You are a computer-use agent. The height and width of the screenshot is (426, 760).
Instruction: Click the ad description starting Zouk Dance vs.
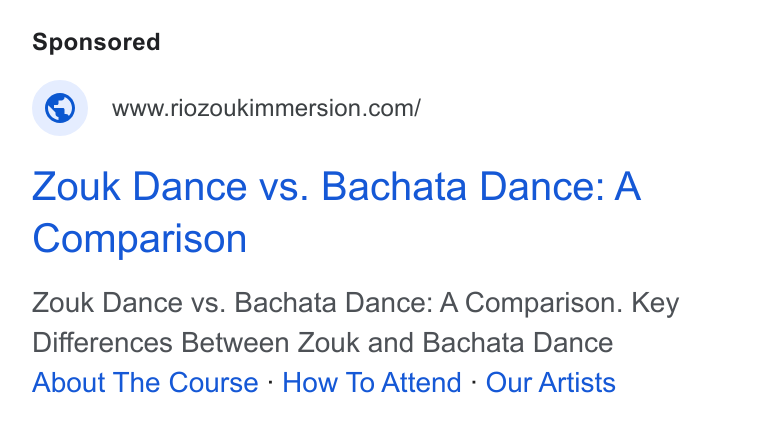coord(355,322)
